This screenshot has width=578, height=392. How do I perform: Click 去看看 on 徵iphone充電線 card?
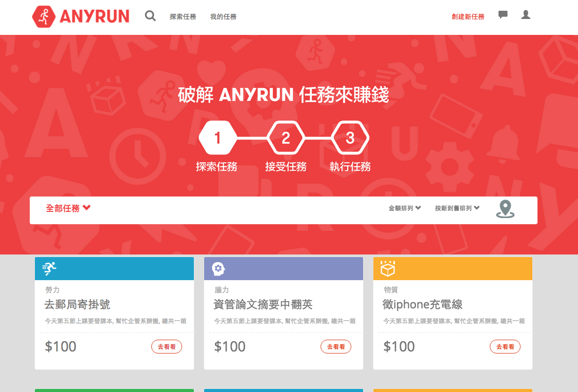click(505, 347)
